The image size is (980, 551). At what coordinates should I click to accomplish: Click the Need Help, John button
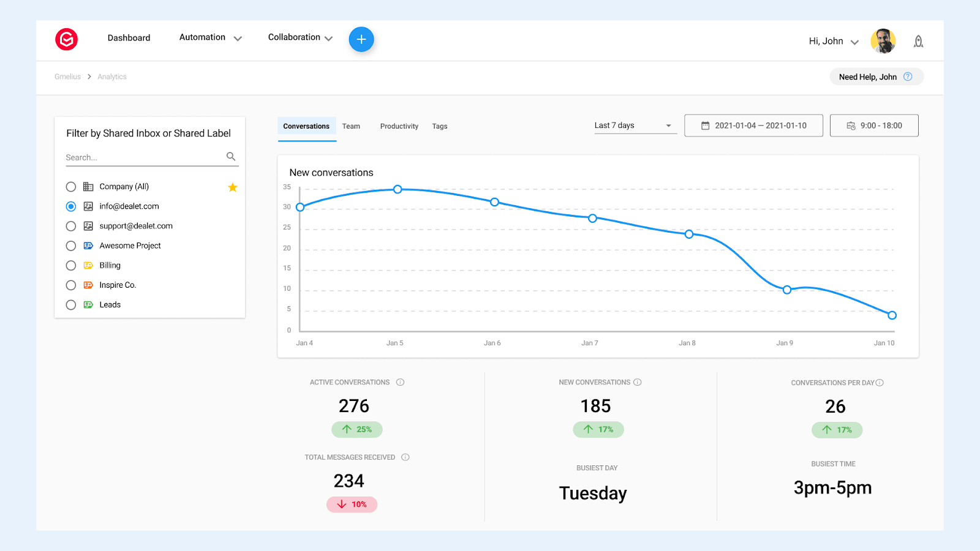(875, 77)
